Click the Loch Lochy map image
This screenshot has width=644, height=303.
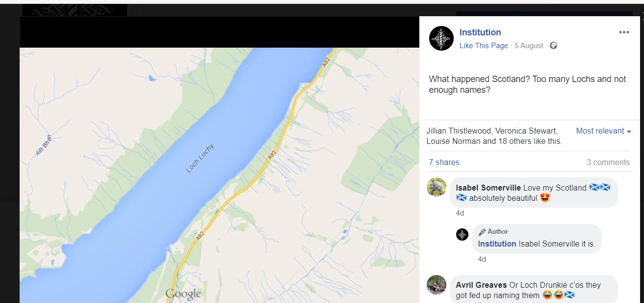coord(219,175)
